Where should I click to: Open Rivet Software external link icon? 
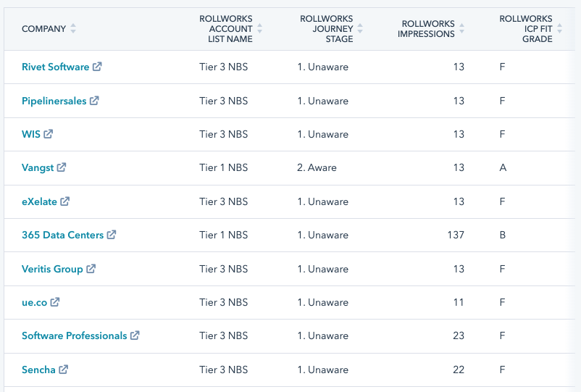97,67
